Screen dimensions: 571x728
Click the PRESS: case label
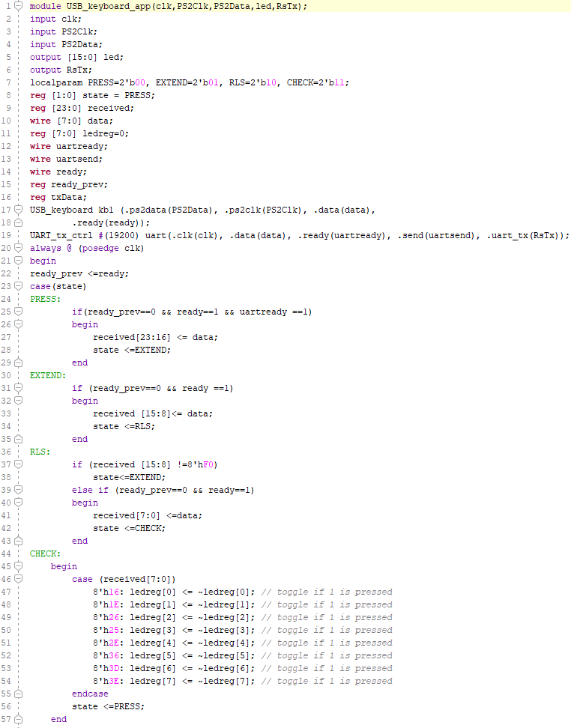(x=46, y=299)
